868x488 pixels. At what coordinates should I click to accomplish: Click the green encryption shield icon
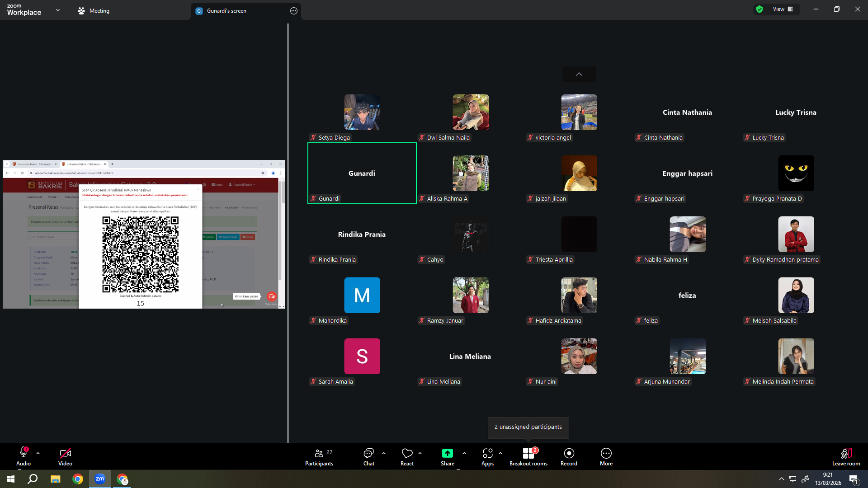point(759,9)
